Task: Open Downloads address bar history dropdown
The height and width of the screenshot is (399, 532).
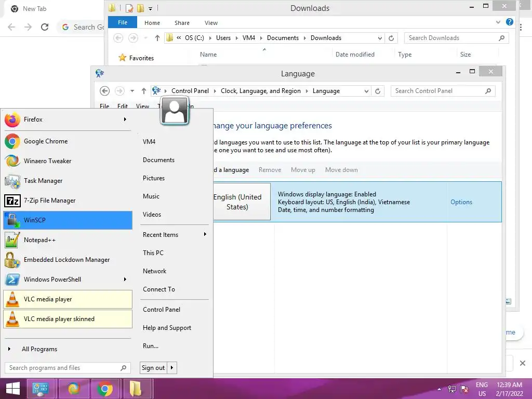Action: 380,38
